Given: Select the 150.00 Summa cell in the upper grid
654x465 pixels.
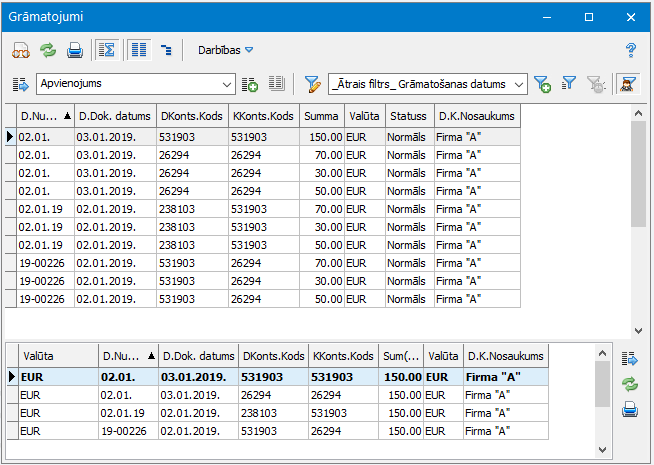Looking at the screenshot, I should click(x=322, y=137).
